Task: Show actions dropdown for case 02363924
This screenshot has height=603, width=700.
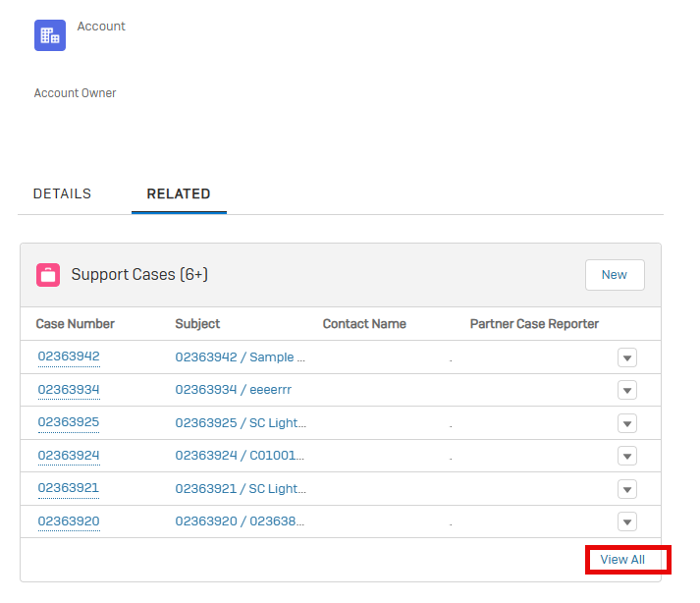Action: [x=627, y=456]
